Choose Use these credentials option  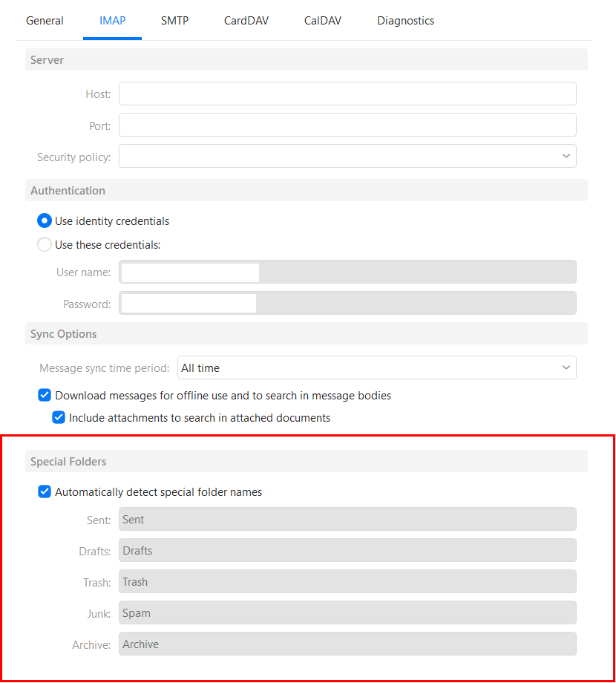[x=45, y=244]
